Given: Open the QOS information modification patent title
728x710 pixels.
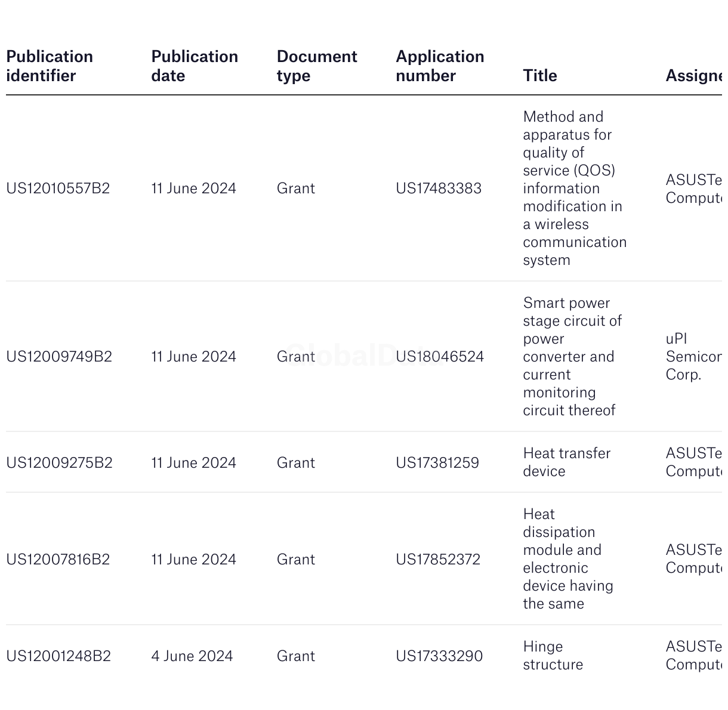Looking at the screenshot, I should [x=574, y=188].
